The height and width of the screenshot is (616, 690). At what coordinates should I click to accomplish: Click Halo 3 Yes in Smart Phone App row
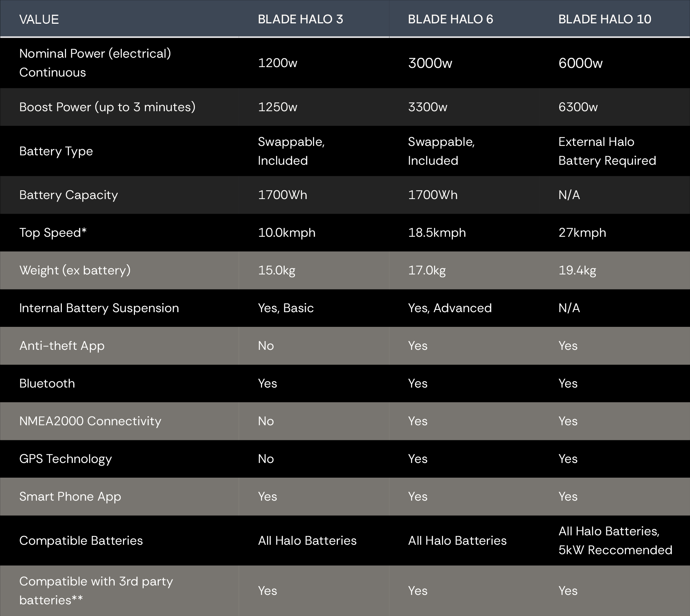tap(267, 496)
